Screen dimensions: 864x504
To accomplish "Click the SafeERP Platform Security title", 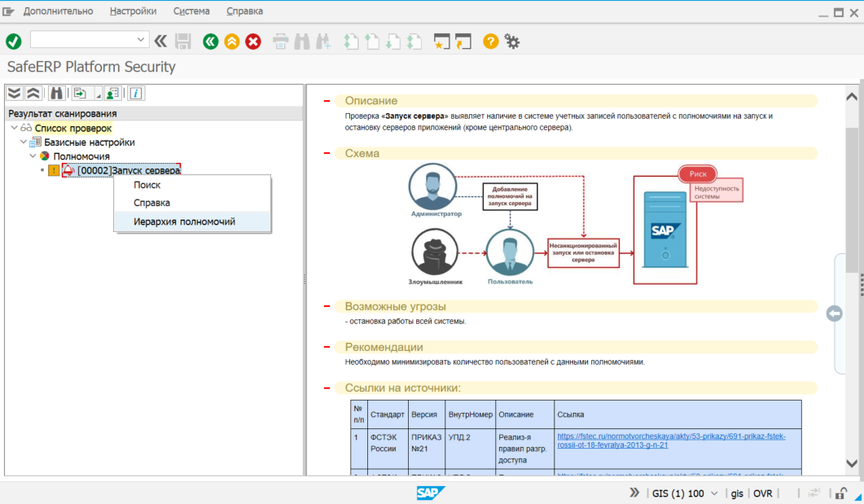I will [x=91, y=68].
